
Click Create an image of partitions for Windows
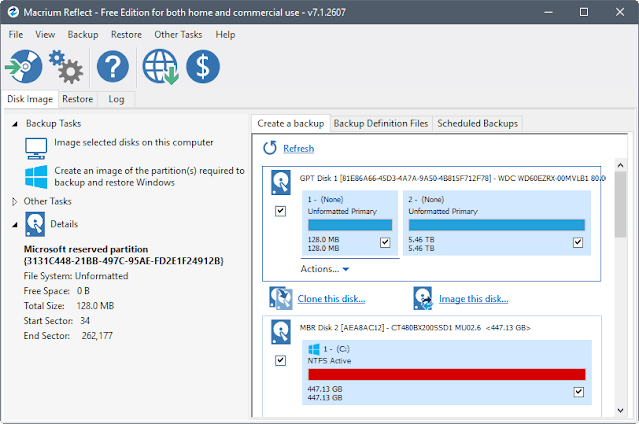(149, 177)
